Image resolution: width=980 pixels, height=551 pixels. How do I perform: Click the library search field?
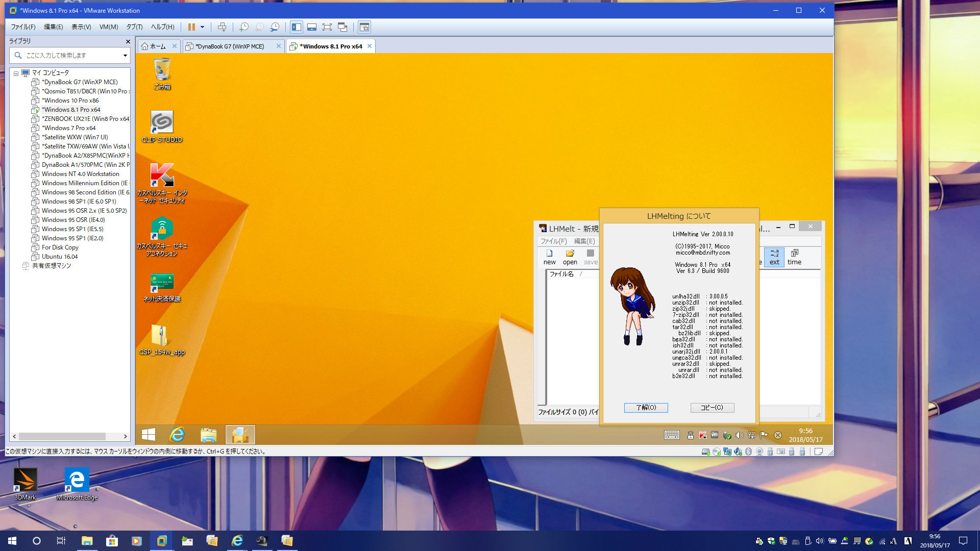coord(69,55)
